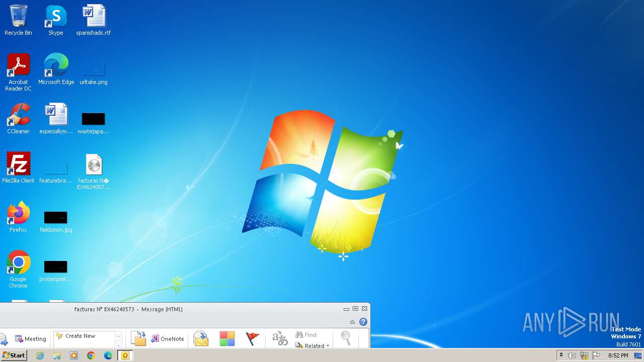Open the Start menu
644x362 pixels.
click(x=14, y=355)
